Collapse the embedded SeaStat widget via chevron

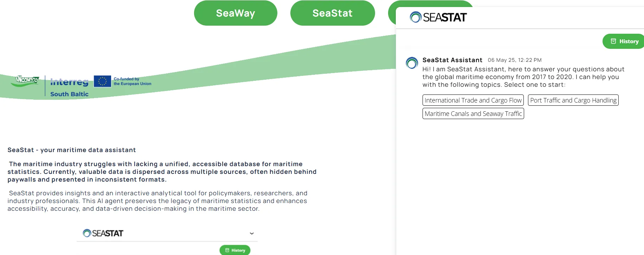252,233
